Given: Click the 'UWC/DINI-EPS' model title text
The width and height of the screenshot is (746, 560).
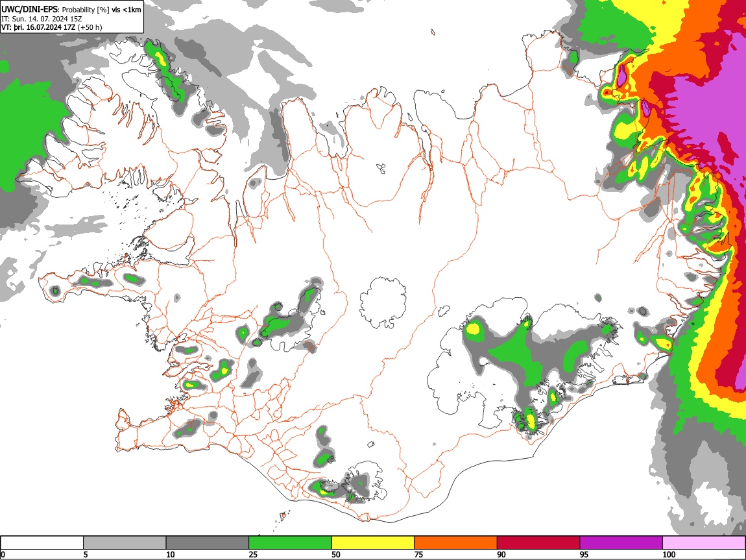Looking at the screenshot, I should tap(29, 10).
